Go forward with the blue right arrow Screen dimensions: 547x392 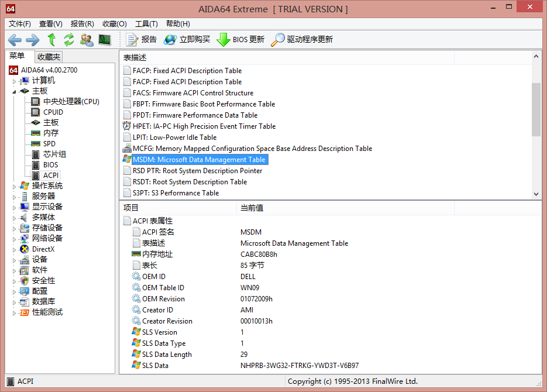[33, 40]
